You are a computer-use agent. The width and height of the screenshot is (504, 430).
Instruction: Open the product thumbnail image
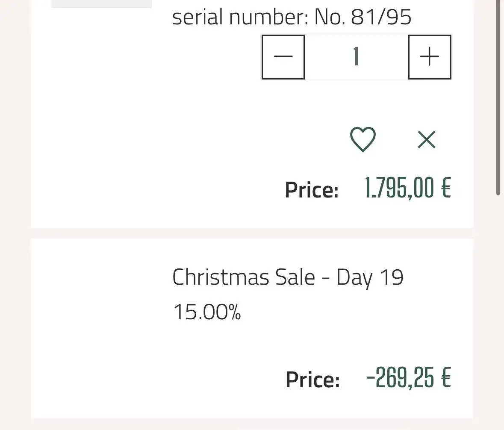(102, 4)
